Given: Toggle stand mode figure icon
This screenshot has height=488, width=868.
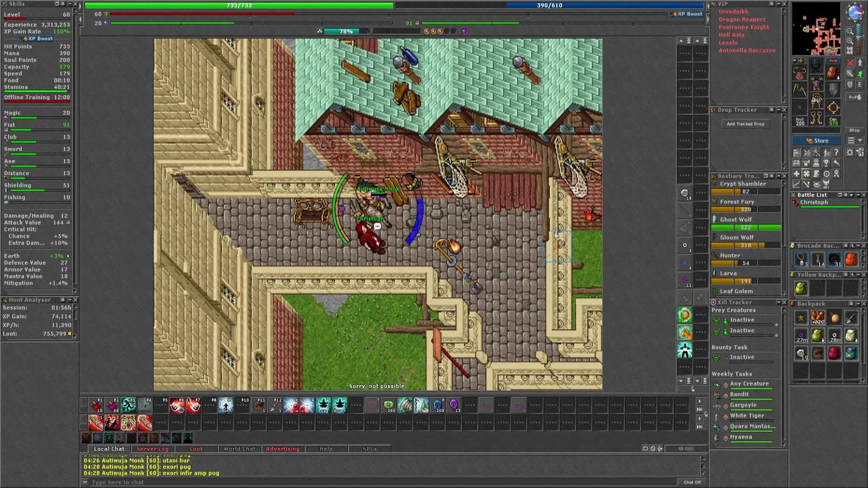Looking at the screenshot, I should coord(860,62).
